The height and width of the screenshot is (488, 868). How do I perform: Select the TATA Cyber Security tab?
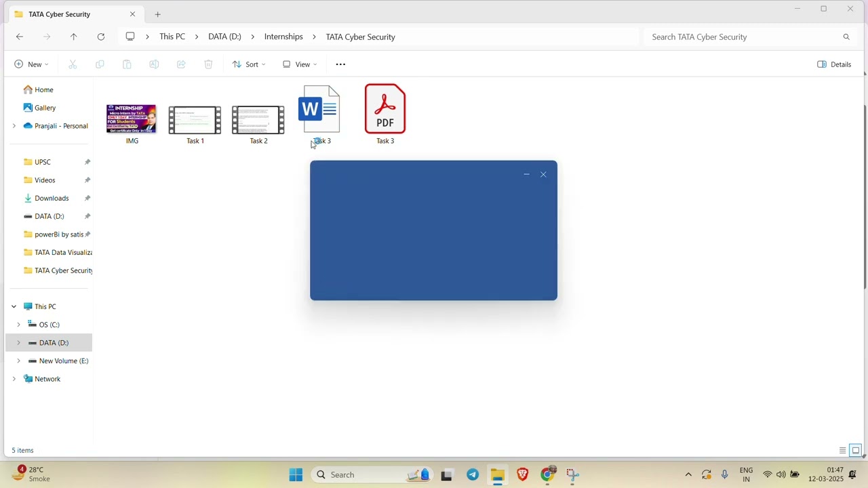click(75, 14)
